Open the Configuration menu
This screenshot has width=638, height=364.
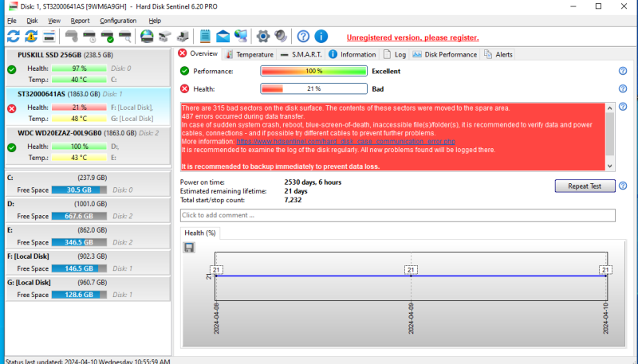(118, 21)
